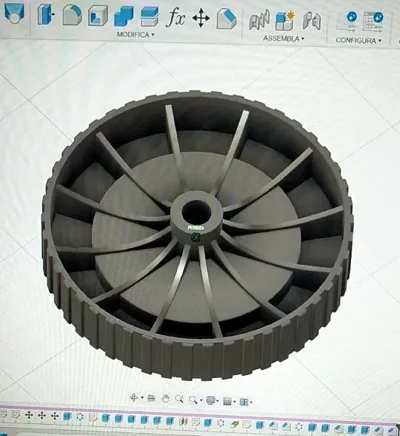Create a New Component with star icon
Viewport: 400px width, 436px height.
tap(285, 21)
